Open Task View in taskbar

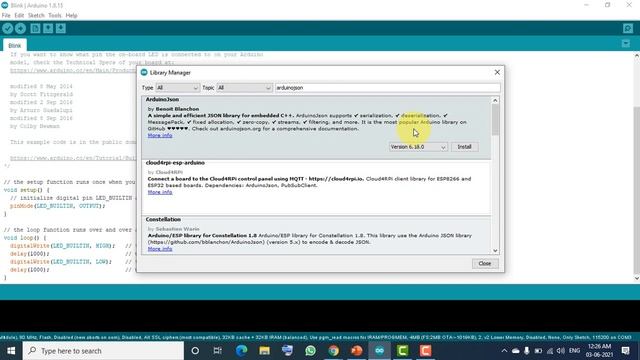218,351
